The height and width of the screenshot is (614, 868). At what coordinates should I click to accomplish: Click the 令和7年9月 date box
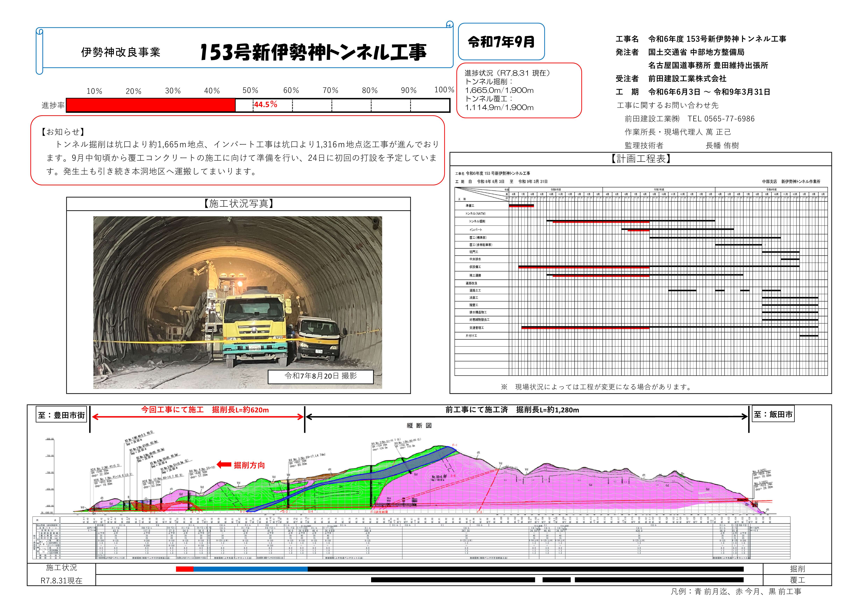(x=501, y=42)
